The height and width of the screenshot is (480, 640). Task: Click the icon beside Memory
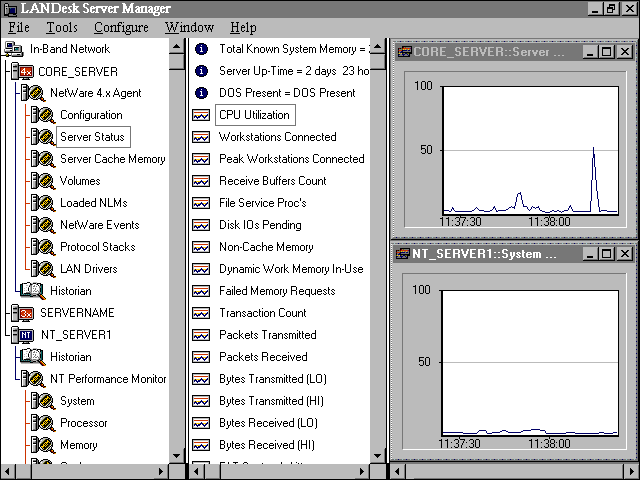coord(43,445)
